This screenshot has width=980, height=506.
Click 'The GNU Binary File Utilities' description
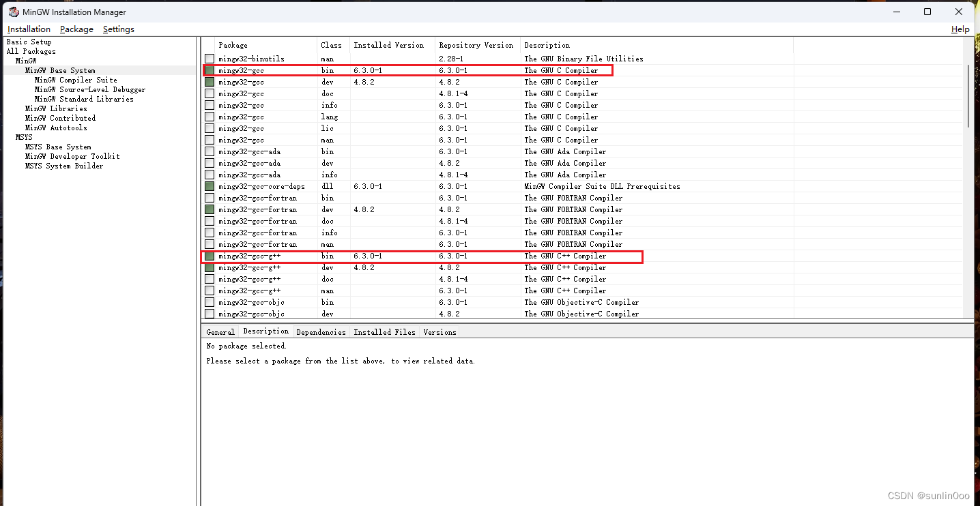click(x=583, y=59)
